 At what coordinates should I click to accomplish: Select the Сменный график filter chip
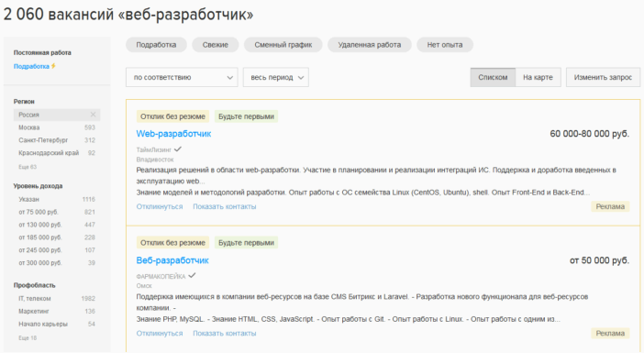(x=283, y=45)
